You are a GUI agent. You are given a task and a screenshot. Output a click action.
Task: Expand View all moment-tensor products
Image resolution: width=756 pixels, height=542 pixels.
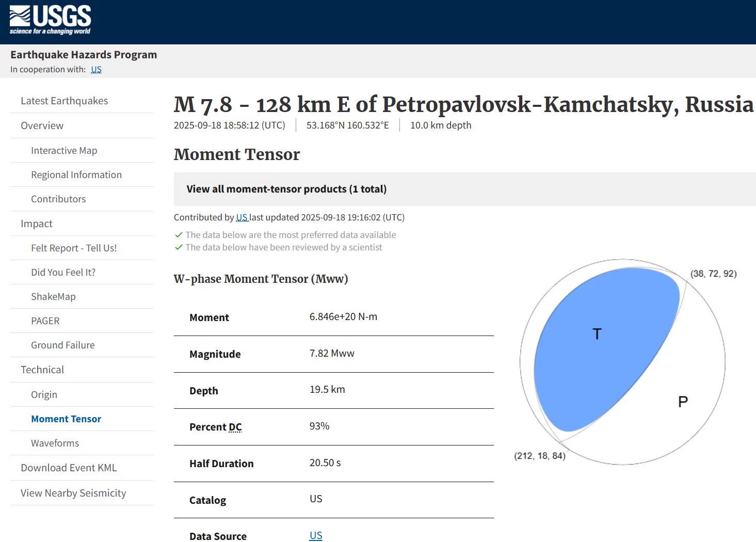[464, 189]
